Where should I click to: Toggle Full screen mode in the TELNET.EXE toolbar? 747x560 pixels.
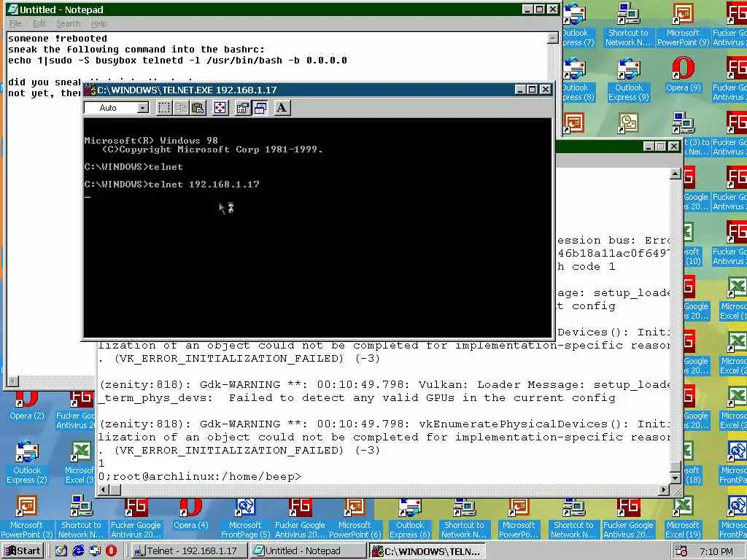coord(220,108)
